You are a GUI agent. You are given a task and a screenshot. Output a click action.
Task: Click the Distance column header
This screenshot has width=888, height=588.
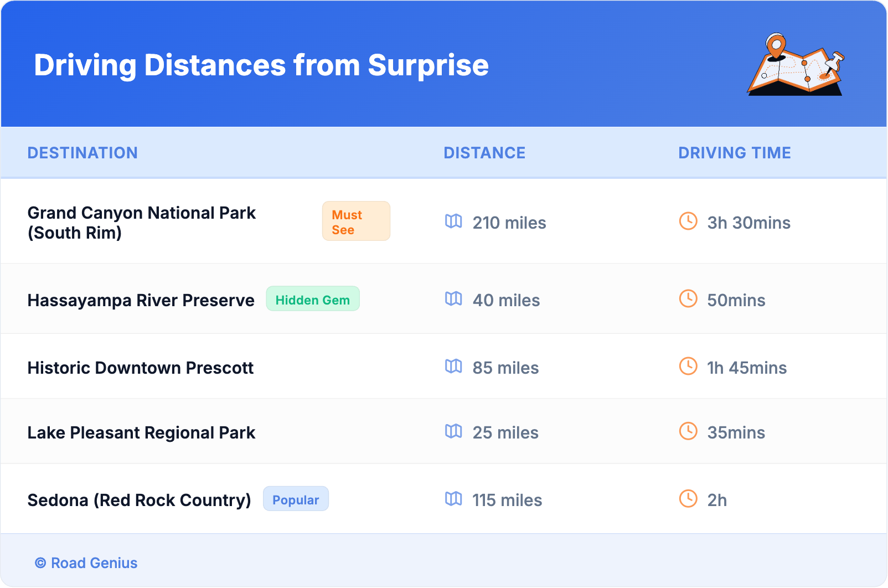click(x=484, y=153)
